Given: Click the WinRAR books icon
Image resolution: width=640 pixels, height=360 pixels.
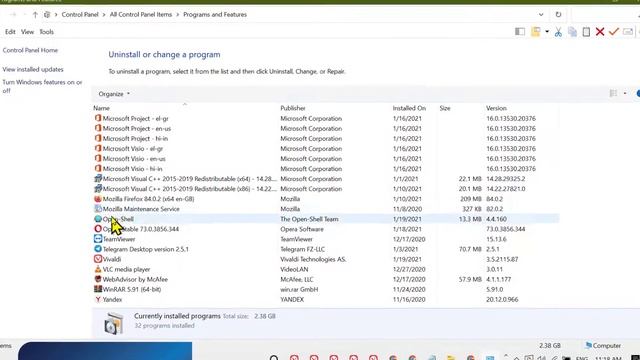Looking at the screenshot, I should pyautogui.click(x=98, y=289).
